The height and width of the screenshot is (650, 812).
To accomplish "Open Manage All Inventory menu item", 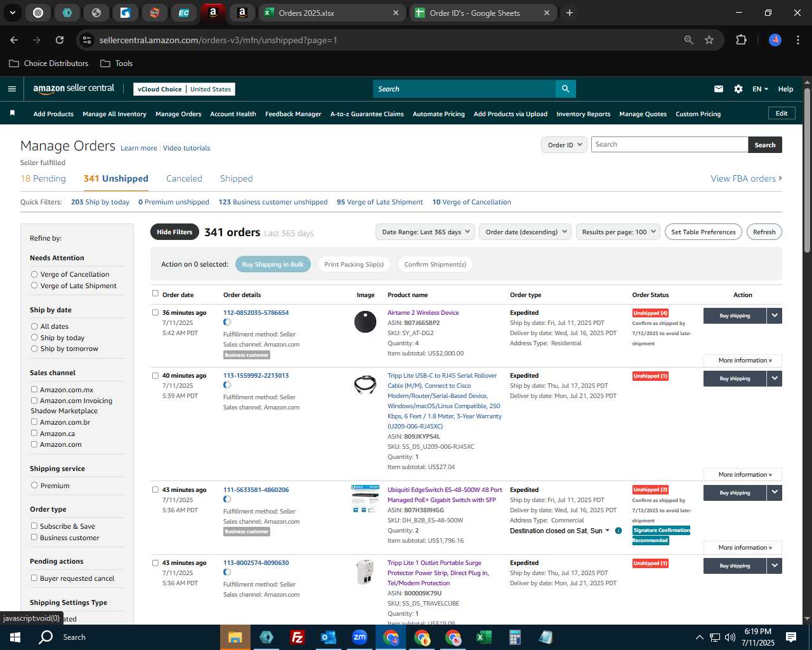I will 114,114.
